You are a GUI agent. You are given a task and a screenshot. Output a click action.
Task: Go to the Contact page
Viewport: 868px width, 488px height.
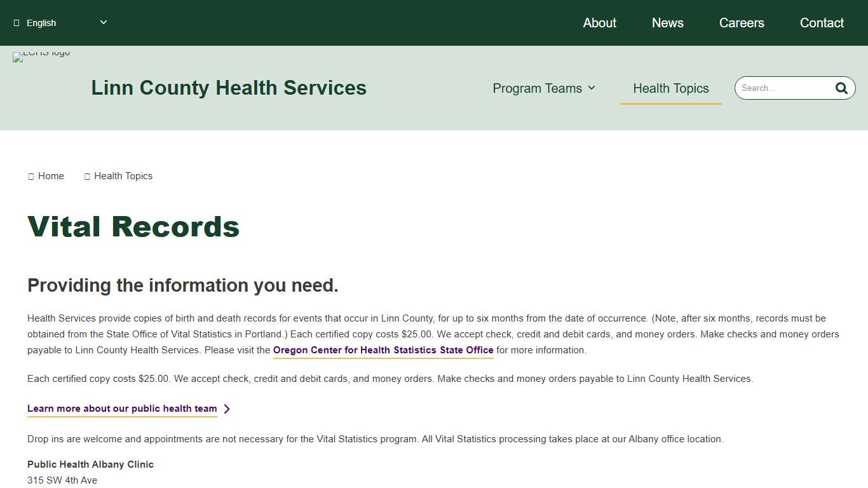point(821,22)
